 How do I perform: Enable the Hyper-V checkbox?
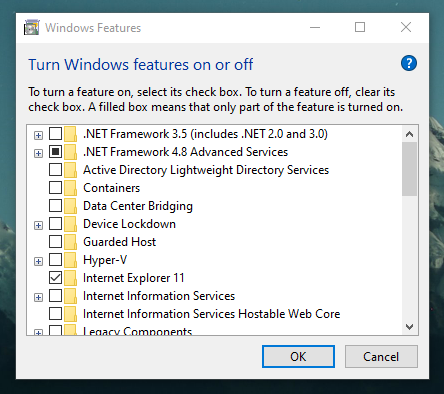[x=55, y=260]
